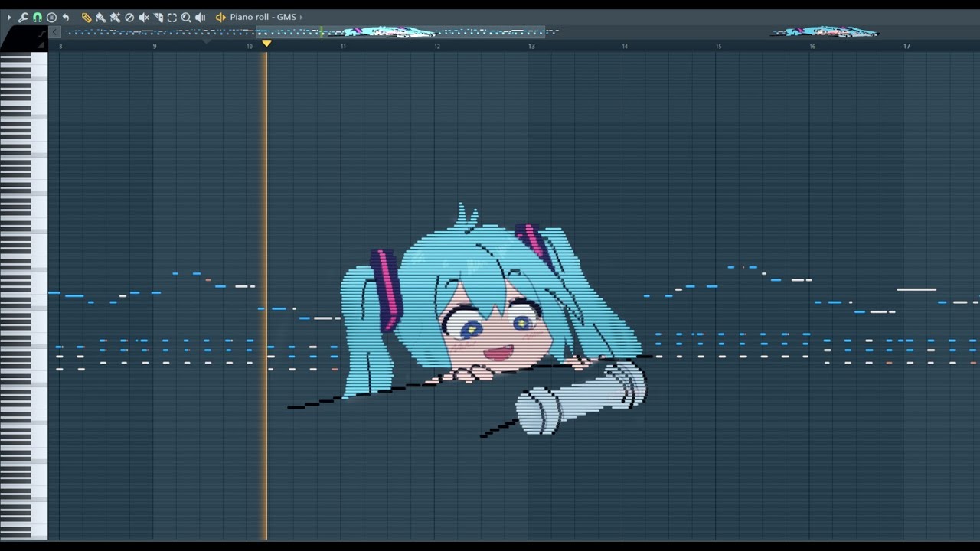Viewport: 980px width, 551px height.
Task: Toggle the magnet snap-to-grid selector
Action: [37, 18]
